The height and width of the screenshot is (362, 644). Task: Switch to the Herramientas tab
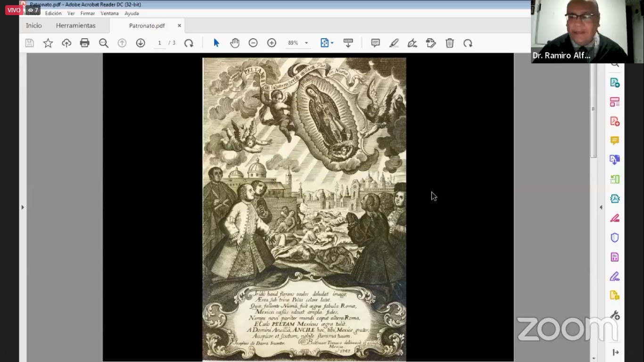pyautogui.click(x=75, y=25)
